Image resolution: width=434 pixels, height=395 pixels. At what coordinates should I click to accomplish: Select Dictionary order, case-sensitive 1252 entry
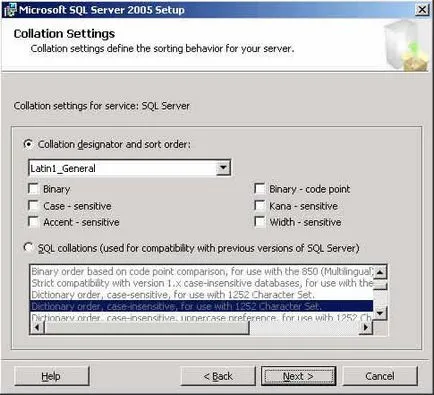pyautogui.click(x=201, y=295)
